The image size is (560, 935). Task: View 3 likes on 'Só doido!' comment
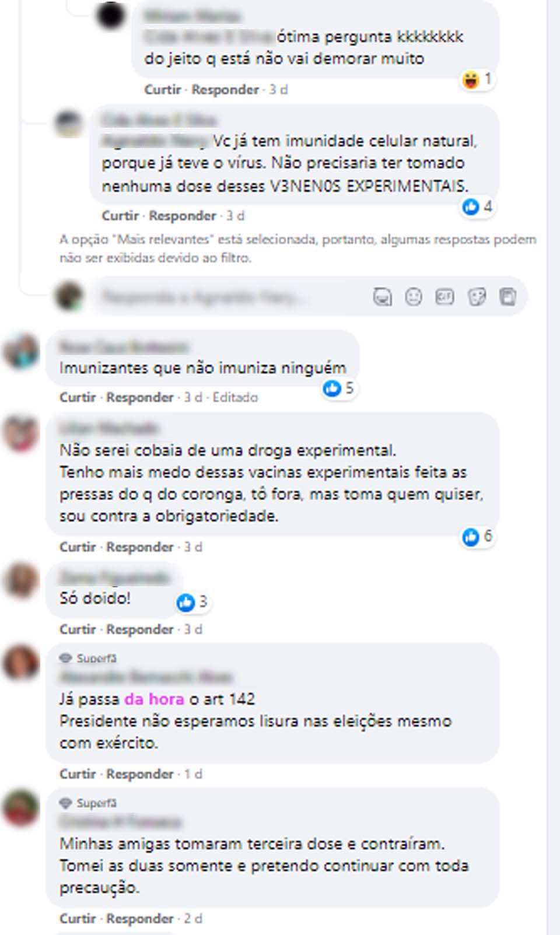192,602
